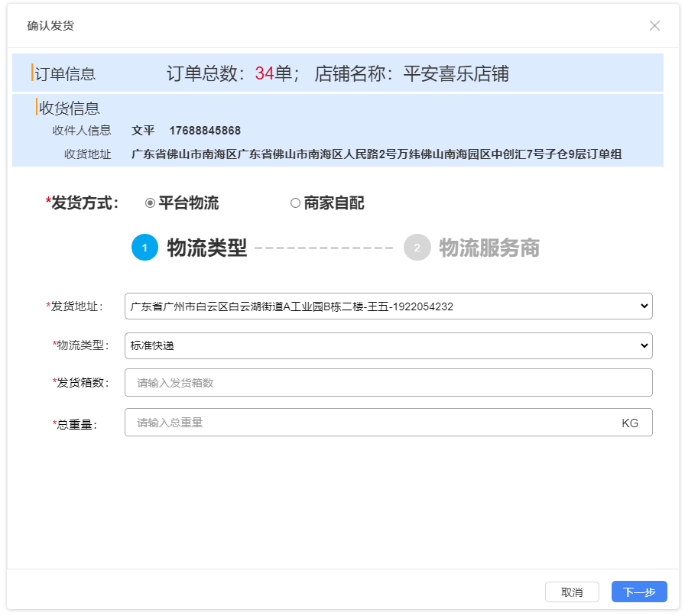The image size is (685, 616).
Task: Close the 确认发货 dialog with the X icon
Action: pyautogui.click(x=654, y=26)
